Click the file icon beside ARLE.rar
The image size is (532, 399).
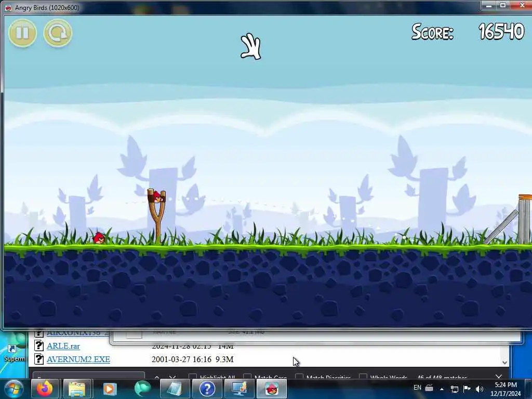tap(39, 345)
